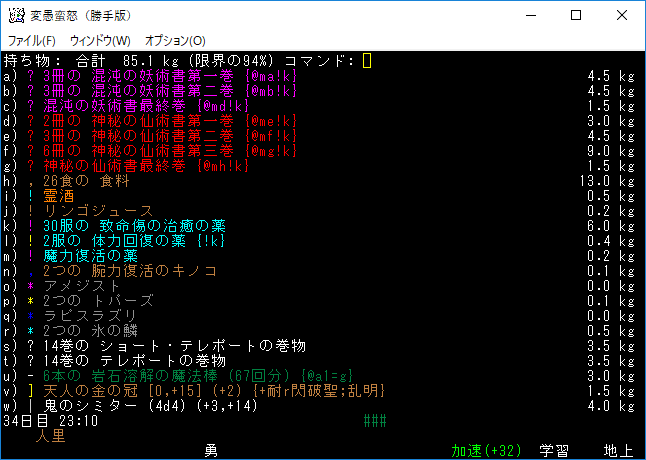Viewport: 646px width, 460px height.
Task: Click the yellow command input cursor
Action: (367, 61)
